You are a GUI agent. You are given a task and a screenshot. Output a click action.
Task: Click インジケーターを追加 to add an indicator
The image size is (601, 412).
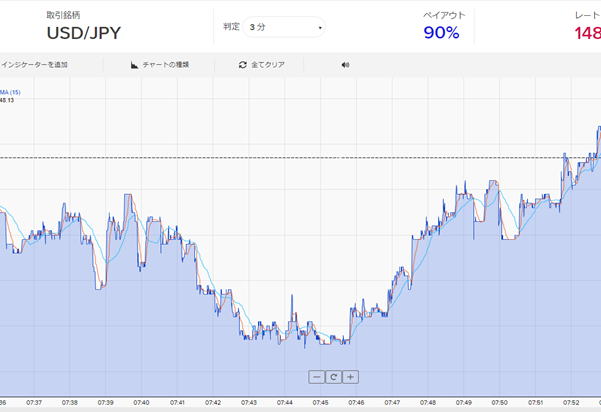tap(34, 64)
